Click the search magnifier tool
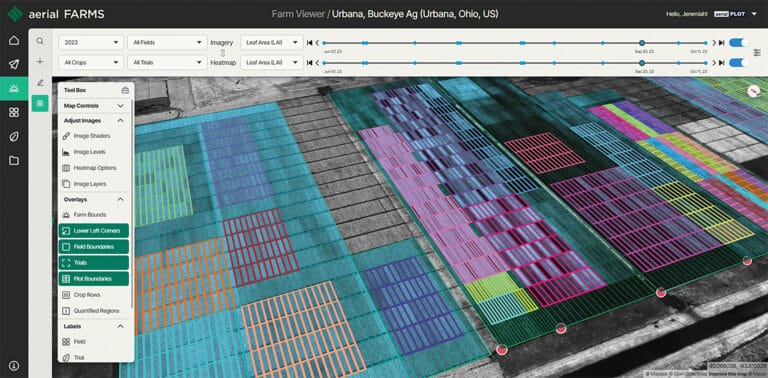The image size is (768, 378). click(40, 41)
